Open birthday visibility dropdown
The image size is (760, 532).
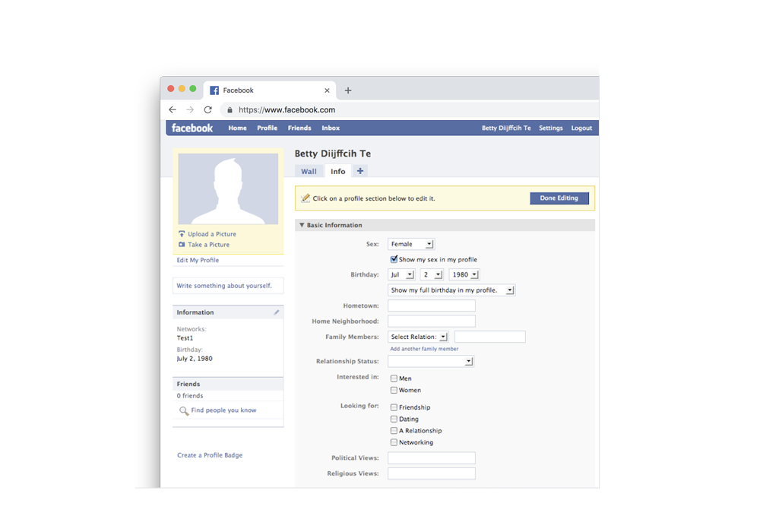click(x=451, y=290)
